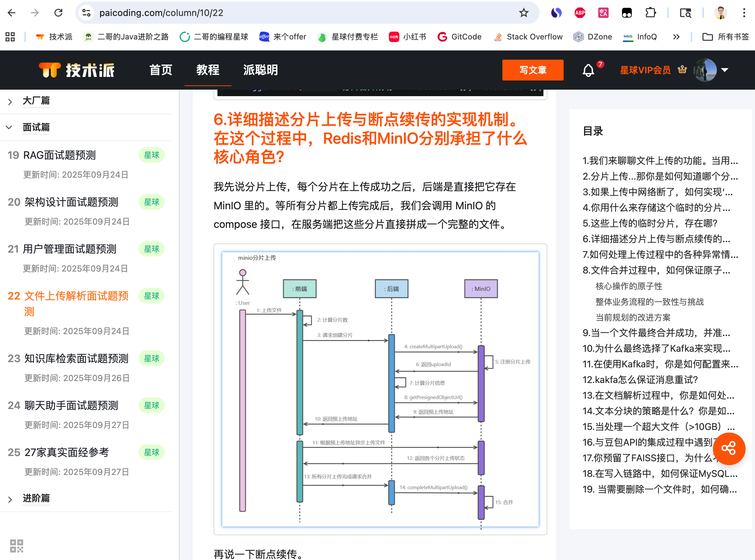Click the 写文章 button

pos(533,70)
